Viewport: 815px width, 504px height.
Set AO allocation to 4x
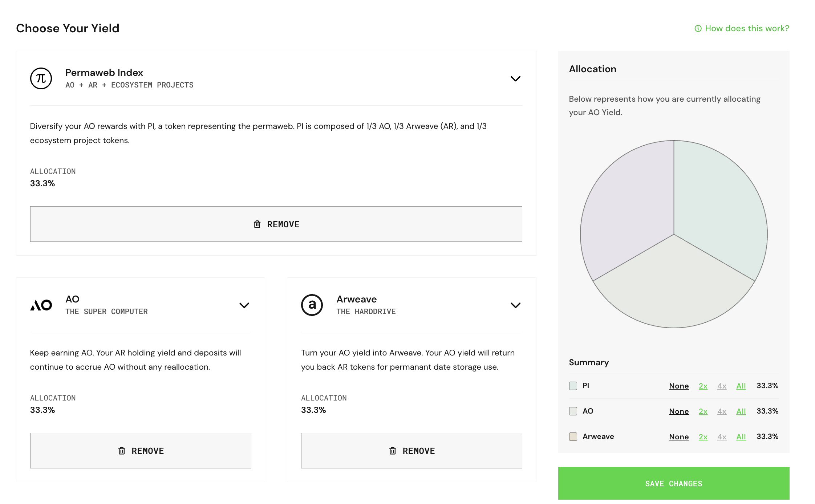coord(722,411)
